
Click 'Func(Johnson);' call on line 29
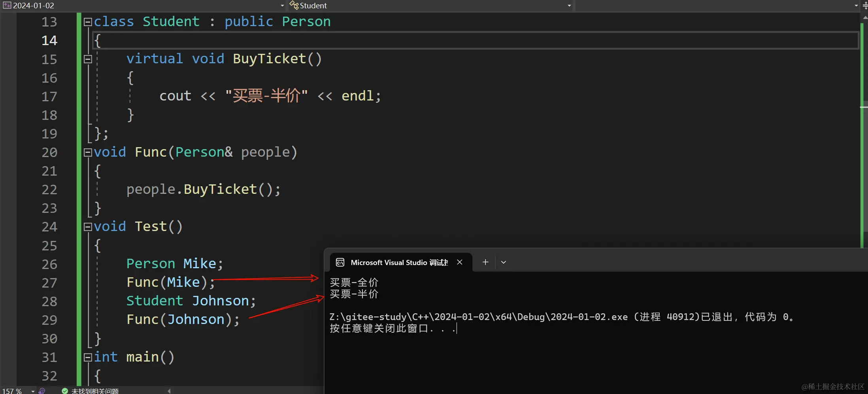point(183,320)
